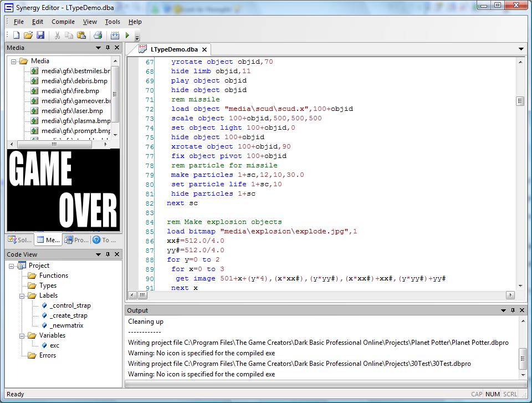This screenshot has height=403, width=532.
Task: Click the media tree vertical scrollbar
Action: tap(115, 94)
